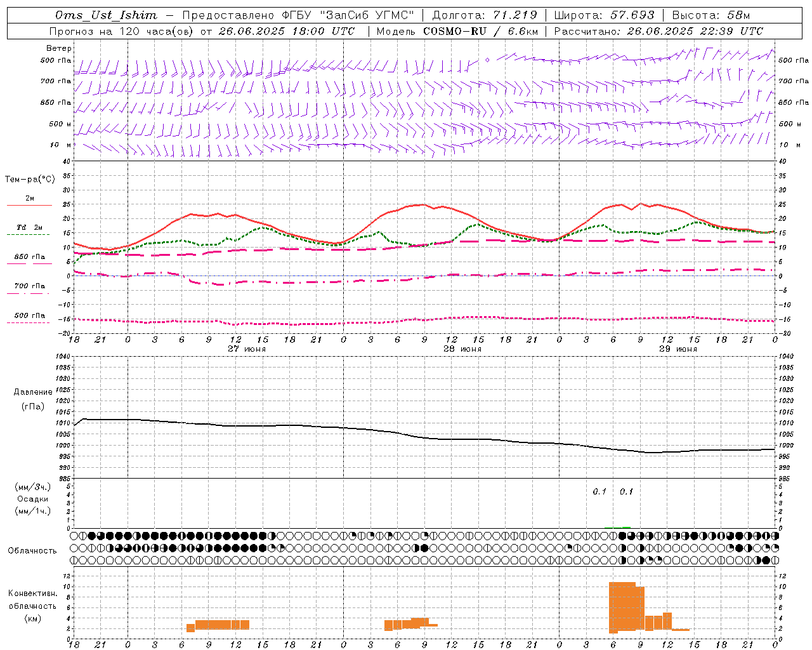Click the 29 июня date label
Viewport: 812px width, 650px height.
pos(678,348)
